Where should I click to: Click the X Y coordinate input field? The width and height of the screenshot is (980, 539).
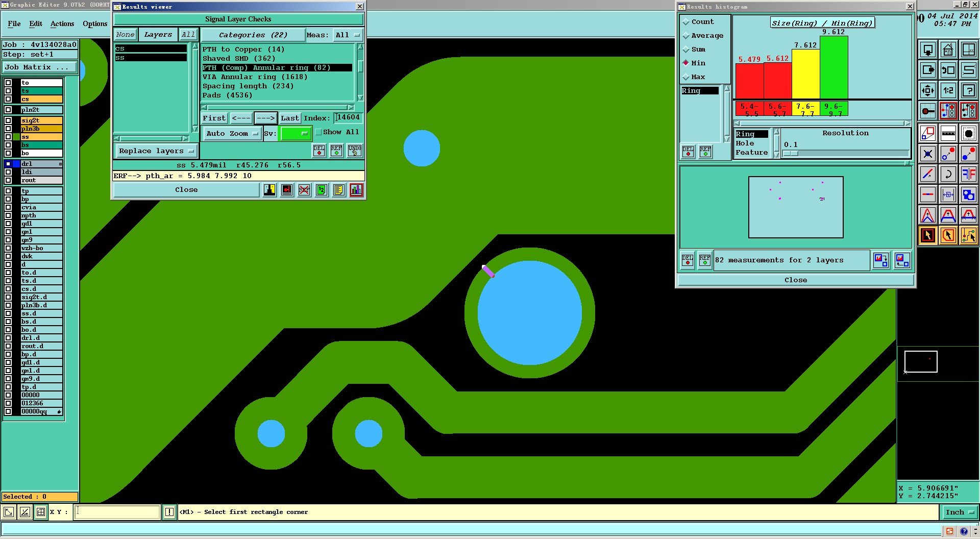117,512
